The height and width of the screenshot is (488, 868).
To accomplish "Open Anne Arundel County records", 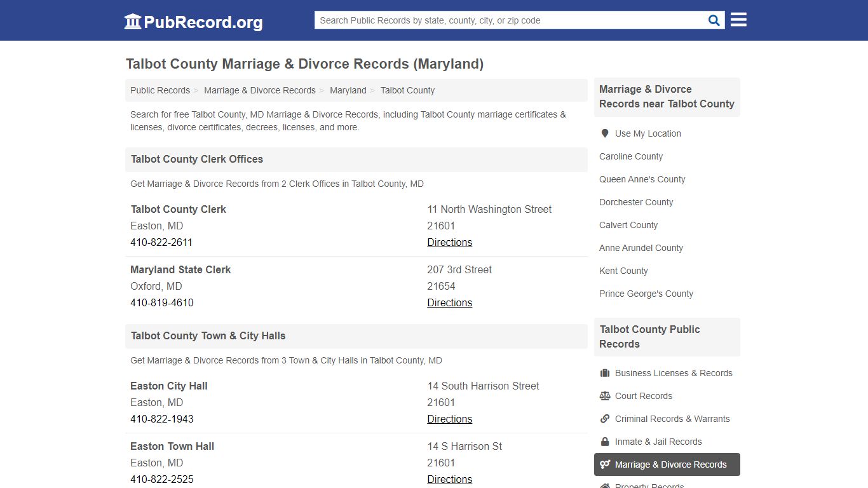I will pyautogui.click(x=641, y=248).
